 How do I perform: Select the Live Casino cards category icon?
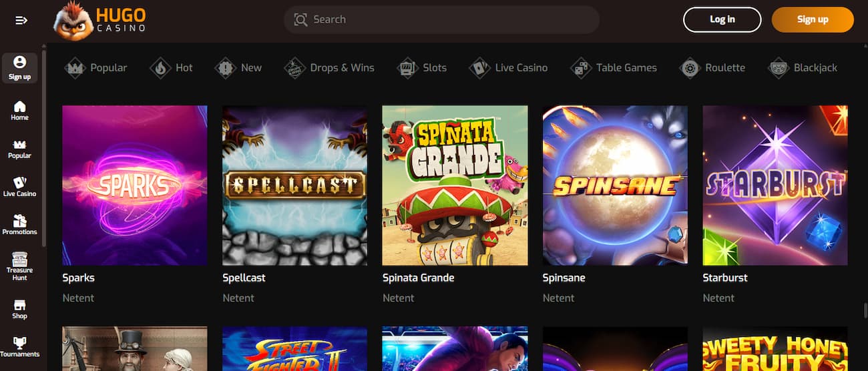(479, 68)
